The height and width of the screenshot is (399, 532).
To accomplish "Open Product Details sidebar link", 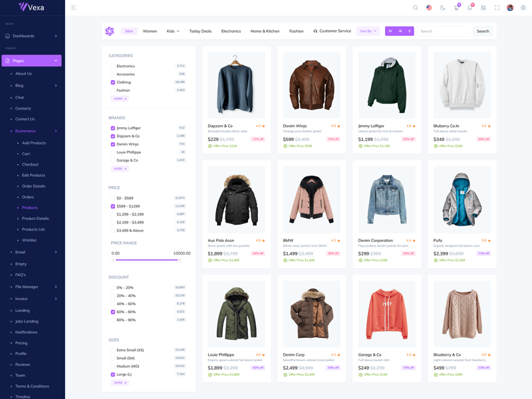I will 35,219.
